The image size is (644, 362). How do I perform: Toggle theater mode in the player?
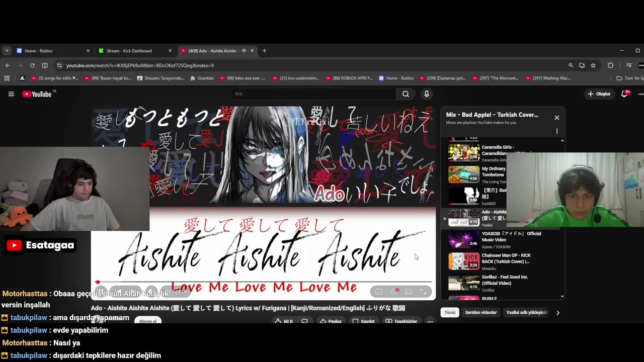click(409, 292)
